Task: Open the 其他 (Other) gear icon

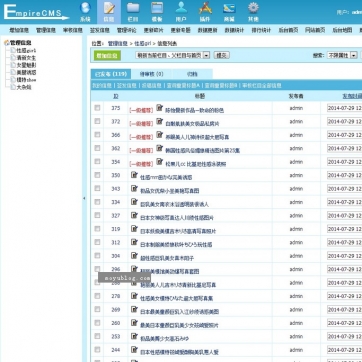Action: (253, 12)
